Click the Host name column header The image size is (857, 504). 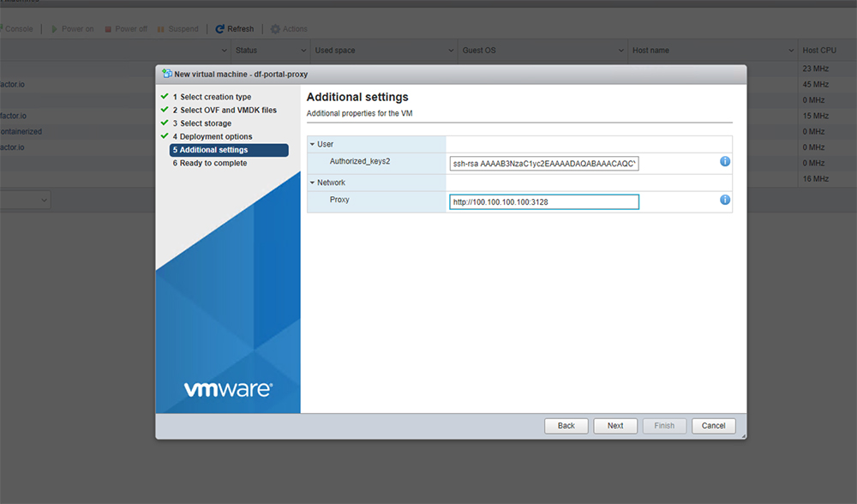coord(650,51)
